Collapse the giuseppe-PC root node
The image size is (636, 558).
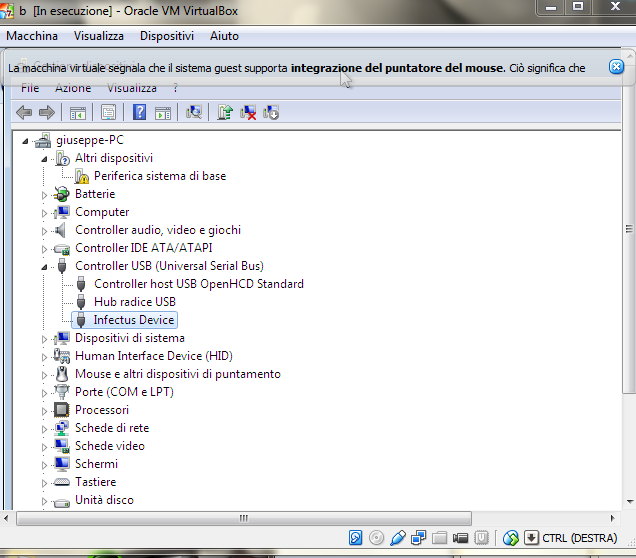(x=25, y=141)
